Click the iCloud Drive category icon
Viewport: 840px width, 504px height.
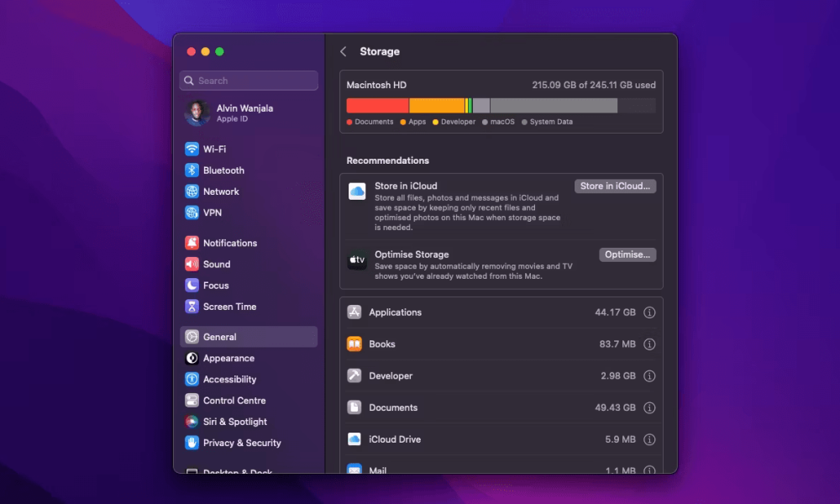(x=354, y=439)
